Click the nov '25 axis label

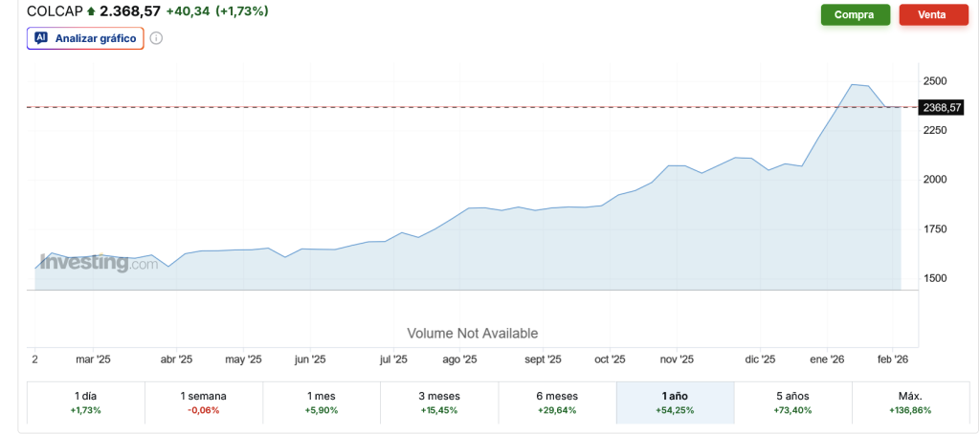pyautogui.click(x=677, y=359)
